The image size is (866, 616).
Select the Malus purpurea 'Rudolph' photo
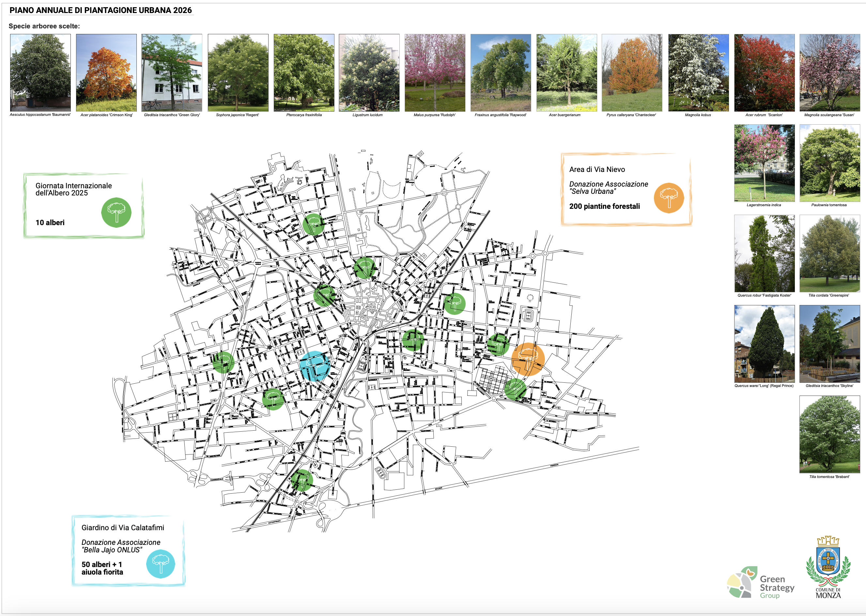[435, 72]
